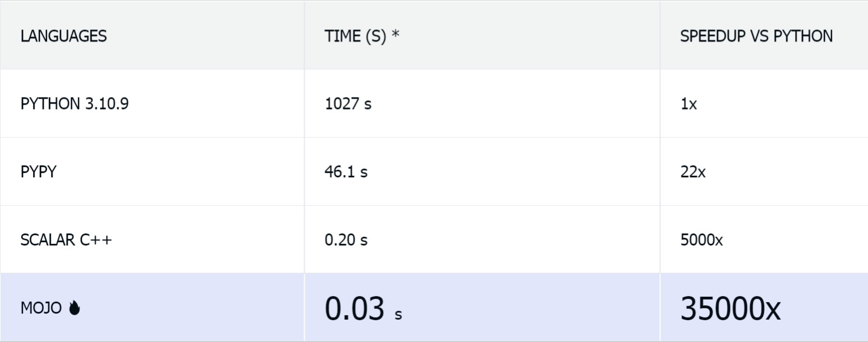This screenshot has width=868, height=342.
Task: Click the 0.20 s time value
Action: click(x=346, y=240)
